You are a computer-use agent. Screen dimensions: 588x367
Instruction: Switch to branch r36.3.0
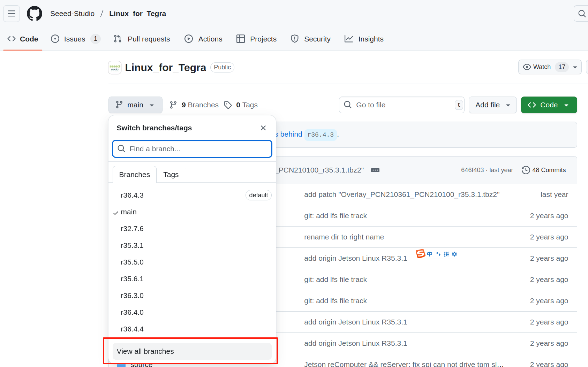tap(192, 296)
